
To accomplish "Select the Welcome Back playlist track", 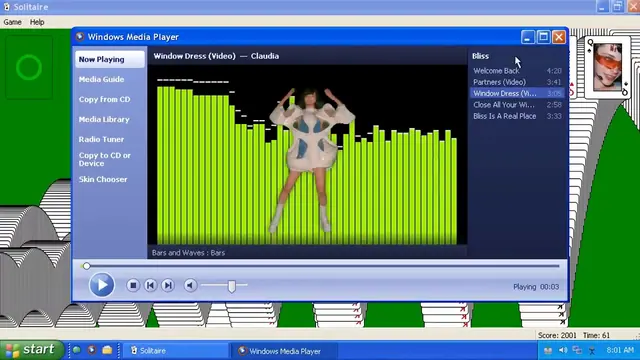I will tap(517, 71).
